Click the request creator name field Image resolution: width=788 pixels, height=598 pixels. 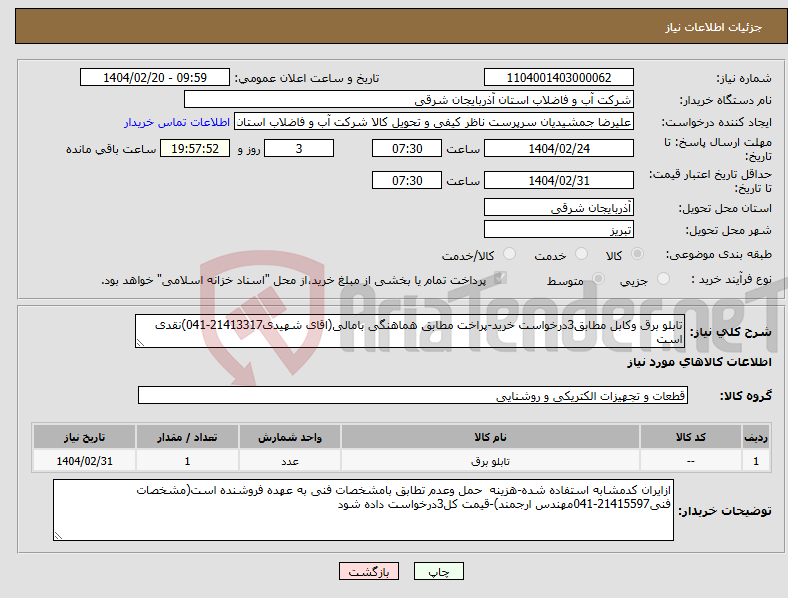434,122
